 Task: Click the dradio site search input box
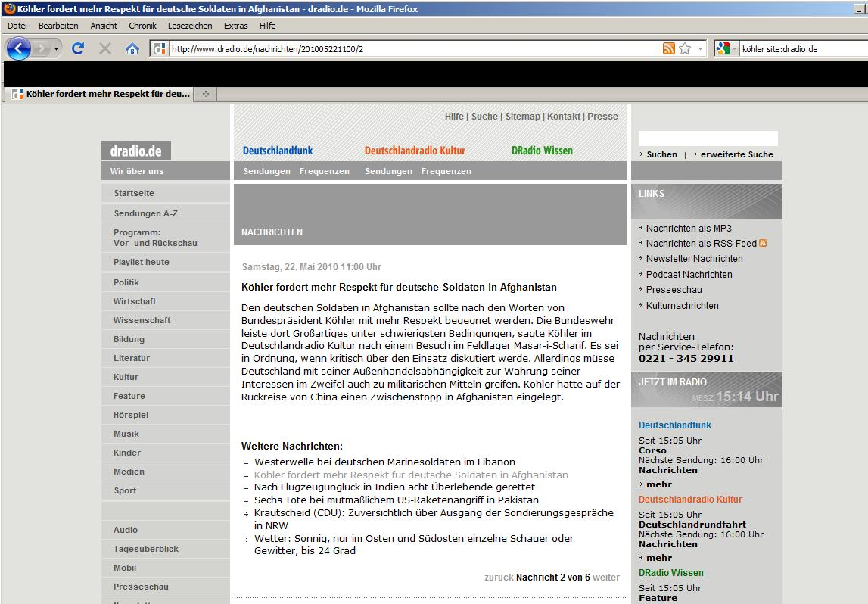[708, 139]
